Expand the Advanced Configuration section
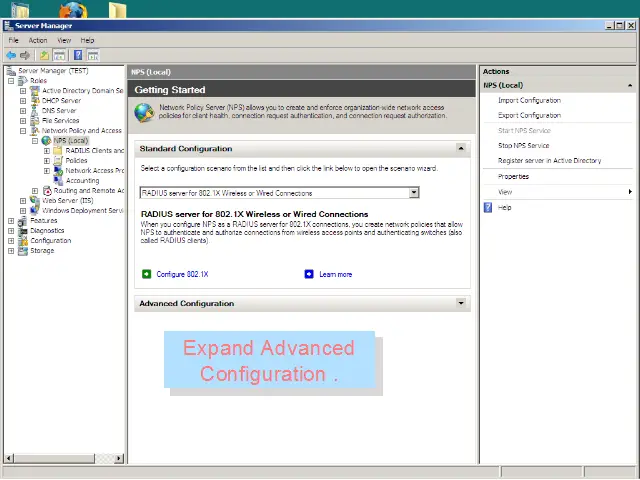640x480 pixels. 461,303
